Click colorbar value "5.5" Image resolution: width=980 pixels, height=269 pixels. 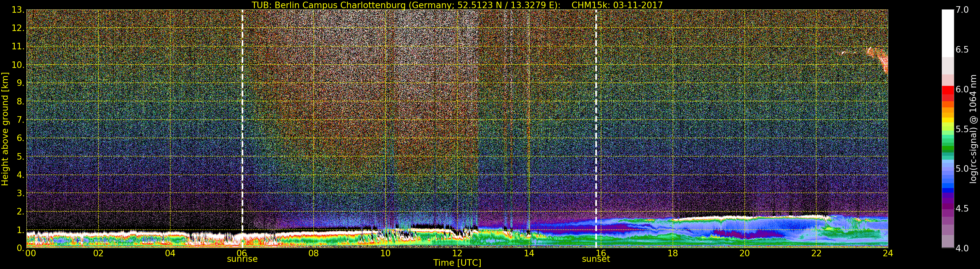(x=962, y=129)
